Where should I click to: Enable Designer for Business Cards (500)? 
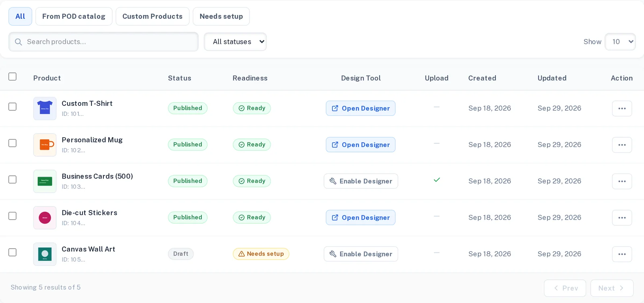coord(361,181)
